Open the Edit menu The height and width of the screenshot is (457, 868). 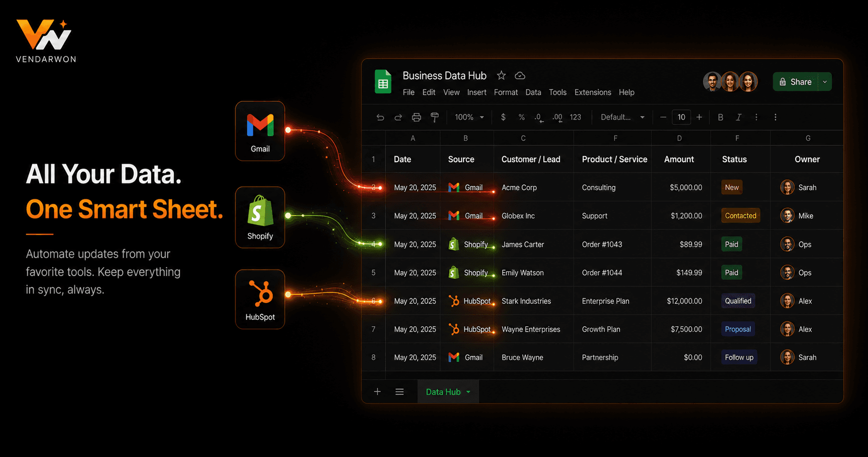(429, 92)
